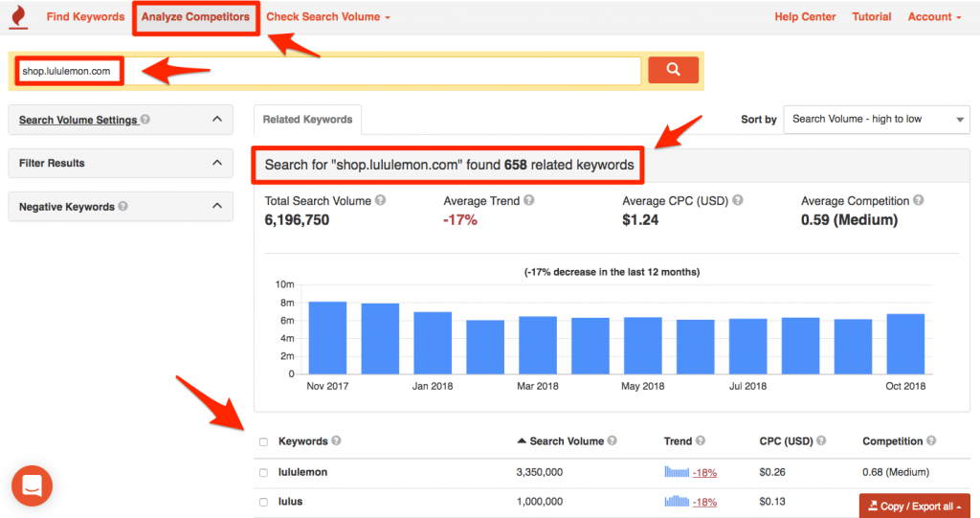Click the -17% average trend value

tap(460, 219)
